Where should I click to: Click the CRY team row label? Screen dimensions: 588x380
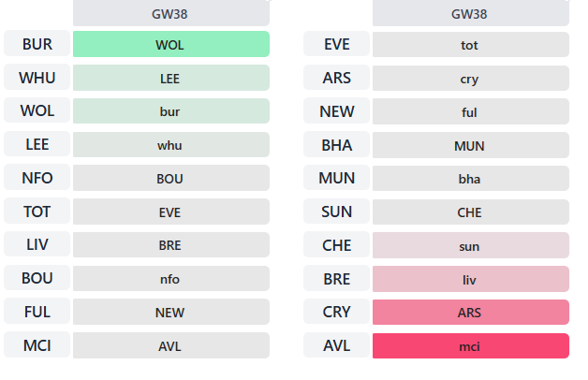[x=336, y=312]
